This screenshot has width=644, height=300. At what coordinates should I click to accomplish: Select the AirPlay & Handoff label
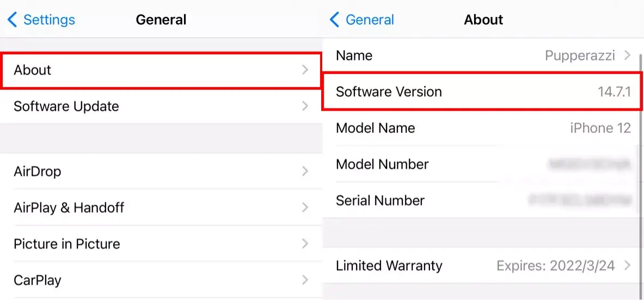69,207
